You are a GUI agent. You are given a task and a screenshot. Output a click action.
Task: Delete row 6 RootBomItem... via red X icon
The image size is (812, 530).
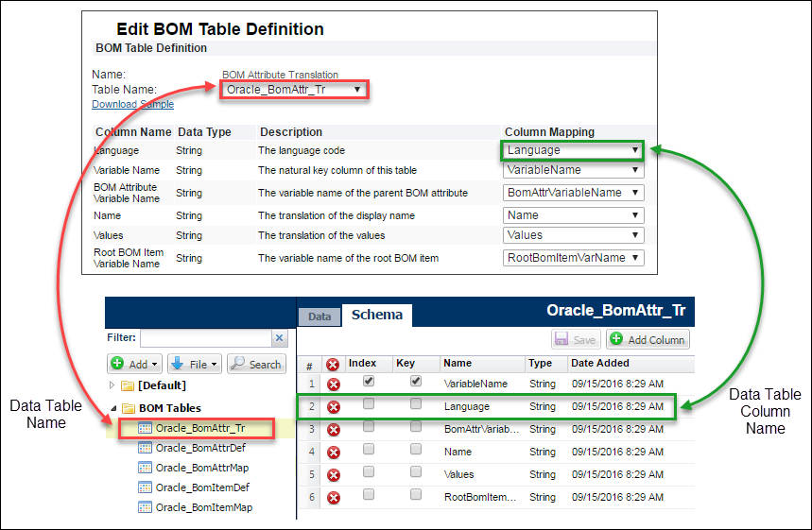click(334, 498)
